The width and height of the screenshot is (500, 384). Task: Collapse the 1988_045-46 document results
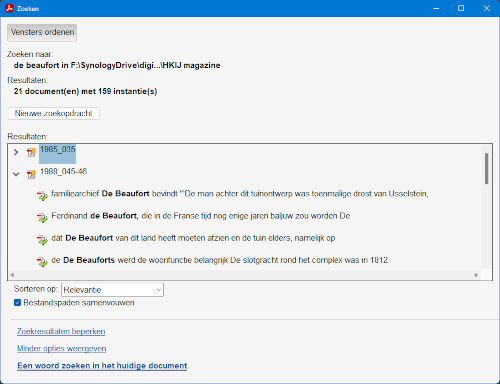[x=16, y=174]
